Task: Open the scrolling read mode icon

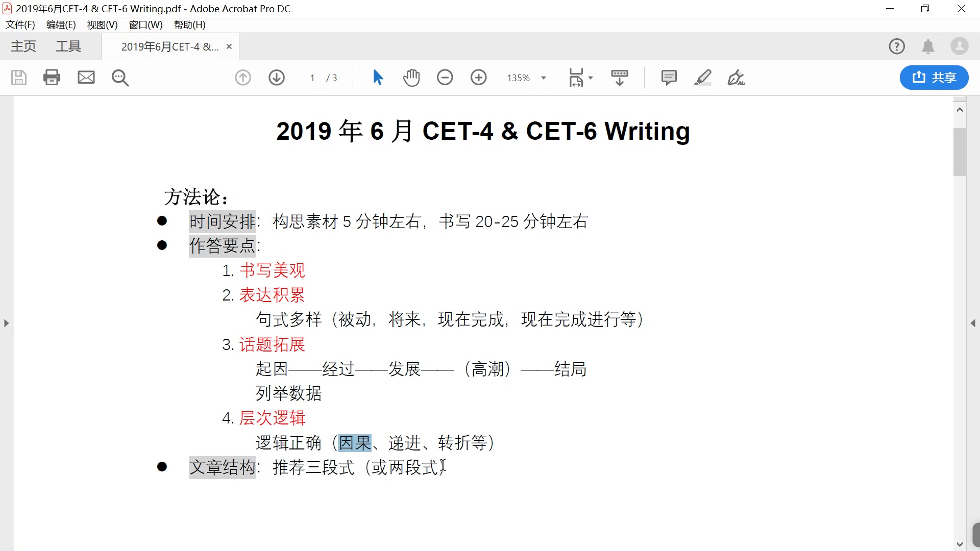Action: click(x=620, y=78)
